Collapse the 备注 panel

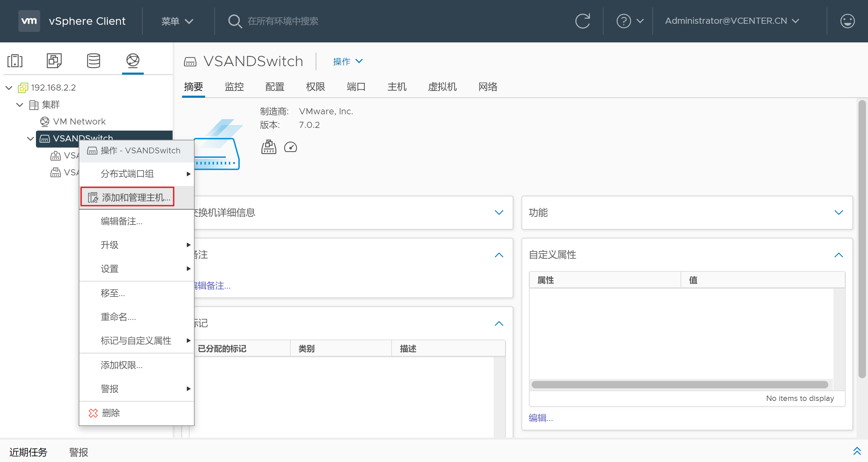point(499,255)
